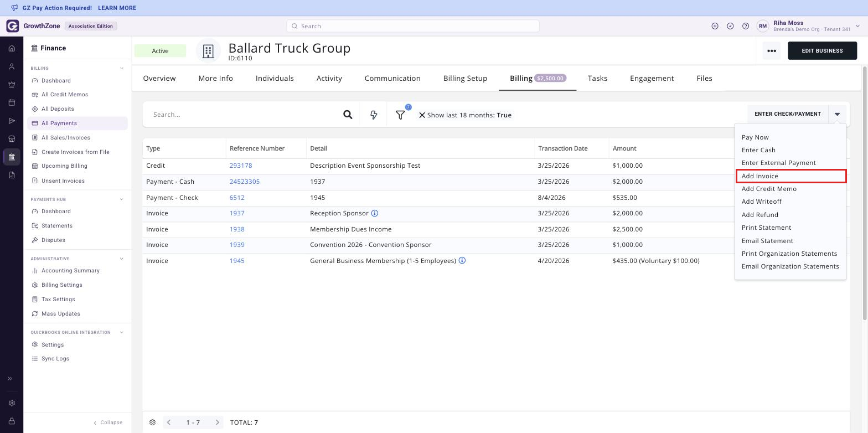Open Accounting Summary in sidebar
Image resolution: width=868 pixels, height=433 pixels.
point(70,271)
